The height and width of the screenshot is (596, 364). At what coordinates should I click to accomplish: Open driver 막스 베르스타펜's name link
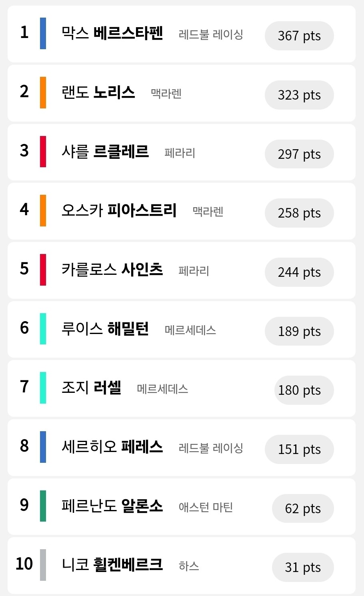(x=112, y=33)
